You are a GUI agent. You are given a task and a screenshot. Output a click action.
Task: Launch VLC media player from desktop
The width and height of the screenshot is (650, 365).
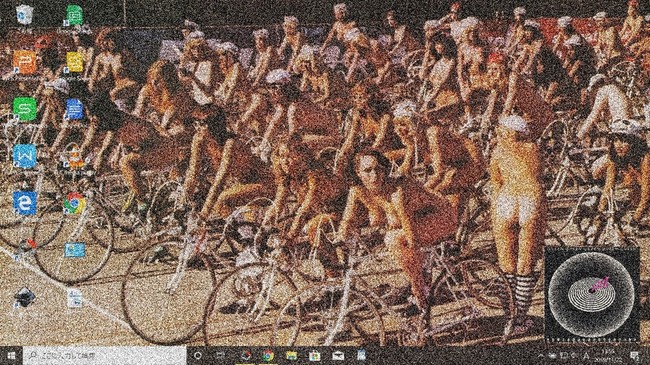(x=75, y=157)
